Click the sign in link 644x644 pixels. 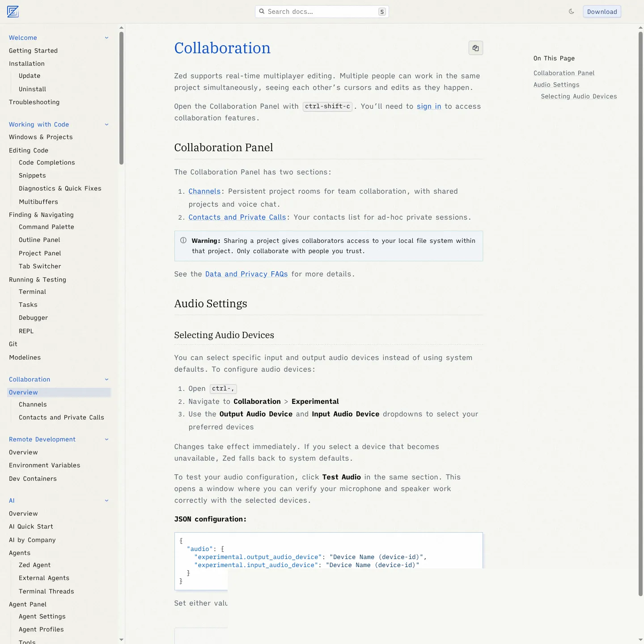429,106
